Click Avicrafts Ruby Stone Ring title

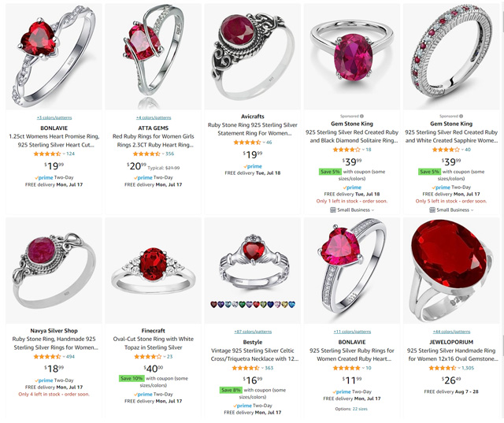253,129
